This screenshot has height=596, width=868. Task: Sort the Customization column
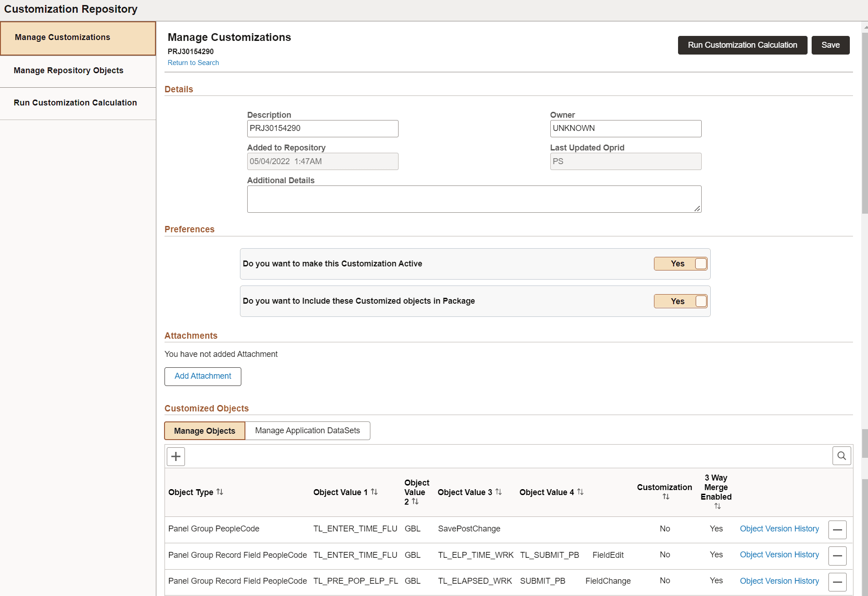(666, 496)
